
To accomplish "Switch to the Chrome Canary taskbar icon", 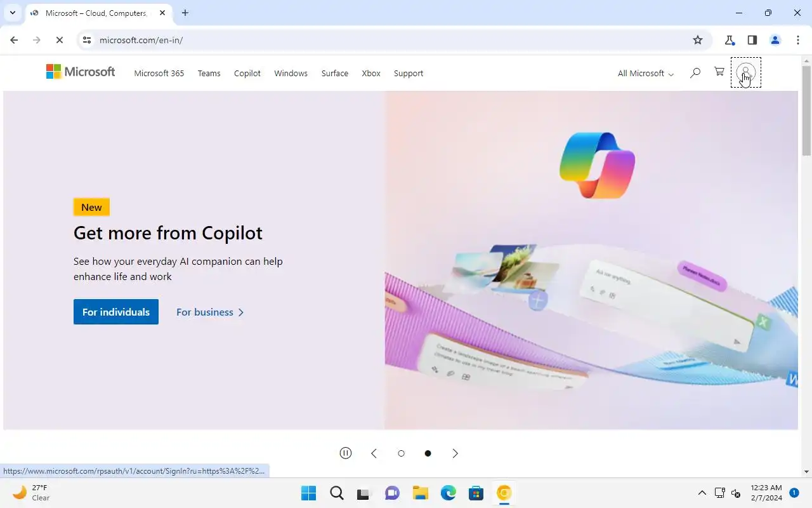I will click(x=504, y=493).
